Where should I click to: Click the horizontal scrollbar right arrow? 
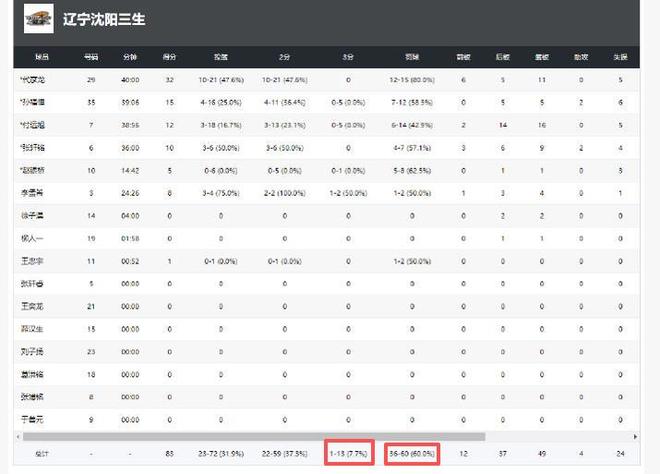pos(635,437)
